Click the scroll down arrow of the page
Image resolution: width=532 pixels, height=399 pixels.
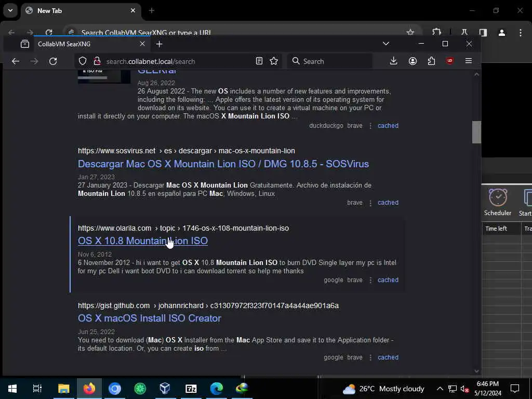(x=476, y=371)
